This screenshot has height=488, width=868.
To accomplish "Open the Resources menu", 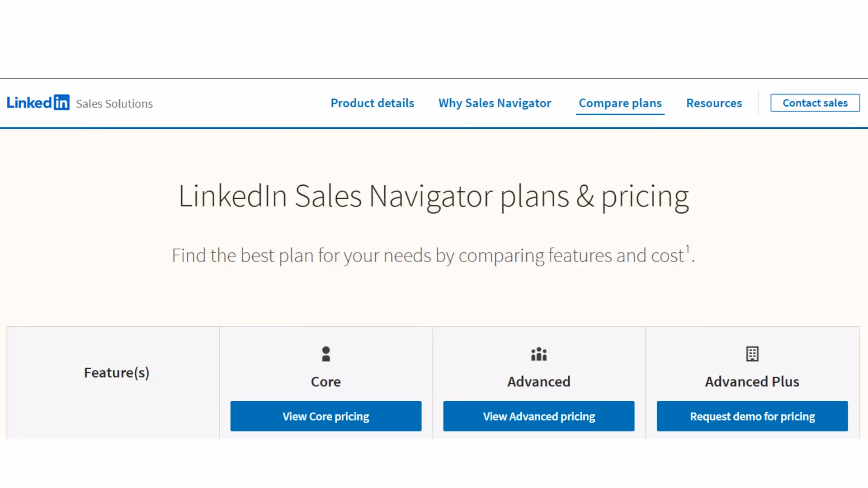I will (x=714, y=103).
